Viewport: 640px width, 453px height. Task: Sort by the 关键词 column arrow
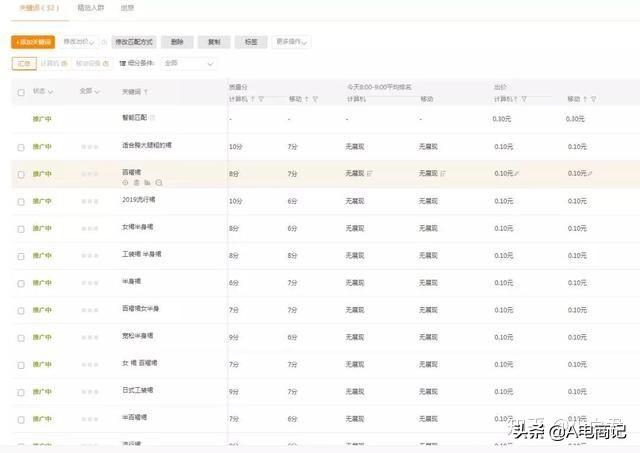pos(146,92)
